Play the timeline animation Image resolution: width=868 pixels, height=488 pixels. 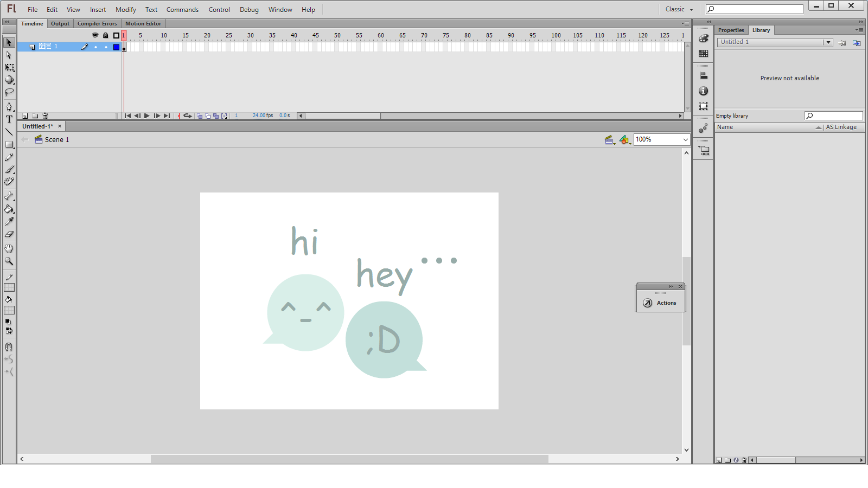point(146,116)
